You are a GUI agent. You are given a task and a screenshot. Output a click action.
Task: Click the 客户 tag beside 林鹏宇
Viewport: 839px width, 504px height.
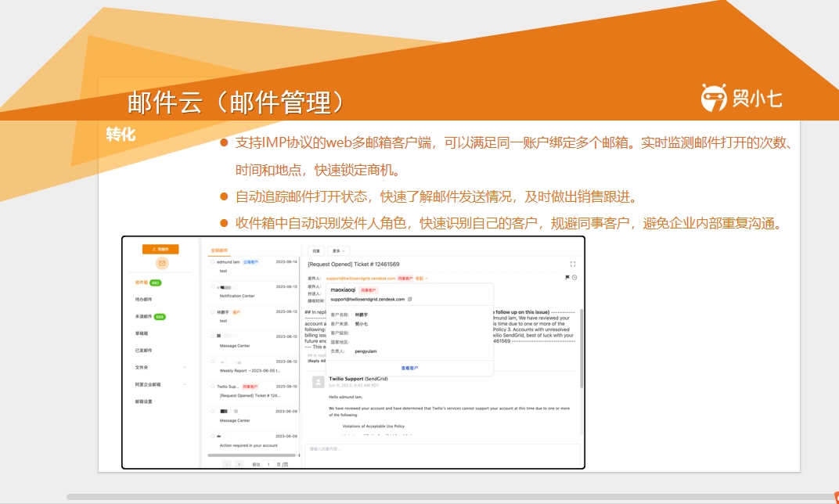(x=236, y=312)
